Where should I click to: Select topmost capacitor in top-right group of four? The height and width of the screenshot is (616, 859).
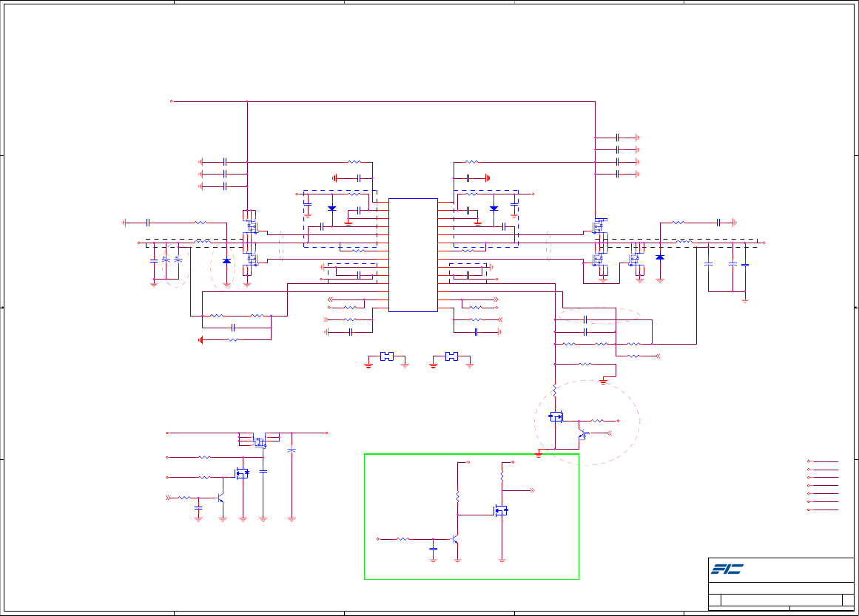click(x=617, y=138)
